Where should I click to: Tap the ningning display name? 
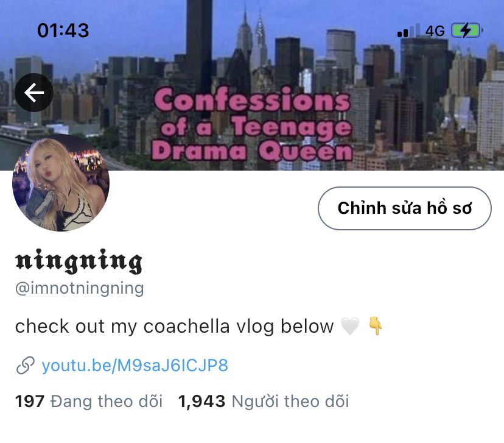[79, 261]
